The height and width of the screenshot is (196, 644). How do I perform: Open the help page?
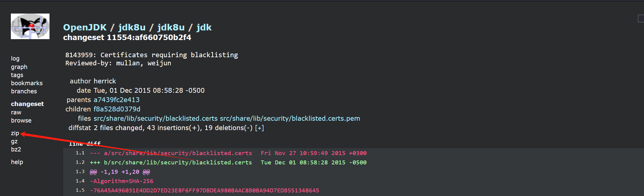pyautogui.click(x=17, y=162)
